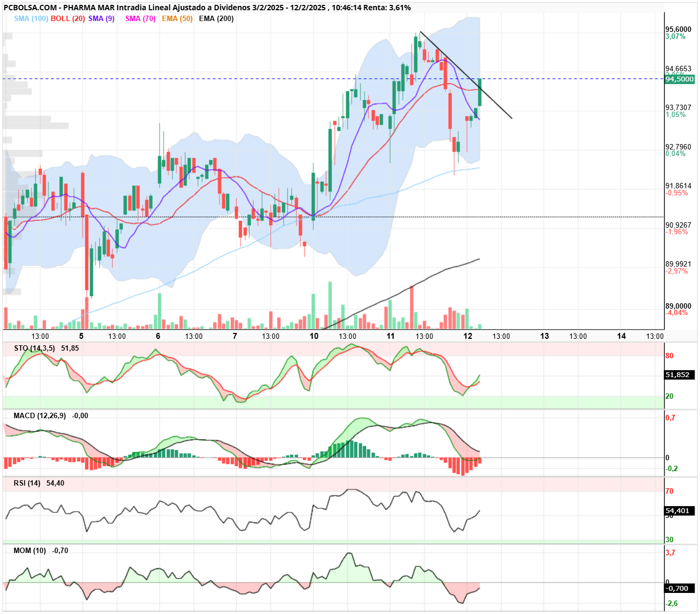The image size is (700, 614).
Task: Click day 11 on the date axis
Action: pos(390,336)
